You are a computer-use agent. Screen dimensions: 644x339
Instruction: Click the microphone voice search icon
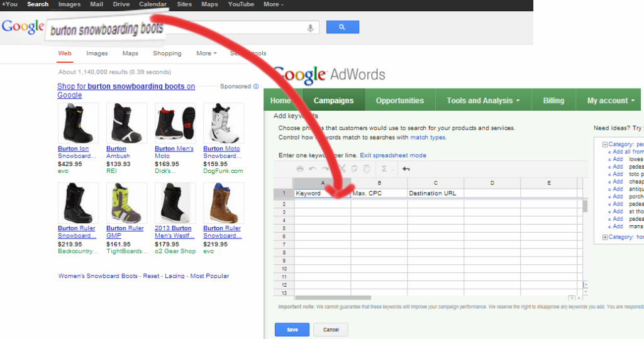coord(310,28)
